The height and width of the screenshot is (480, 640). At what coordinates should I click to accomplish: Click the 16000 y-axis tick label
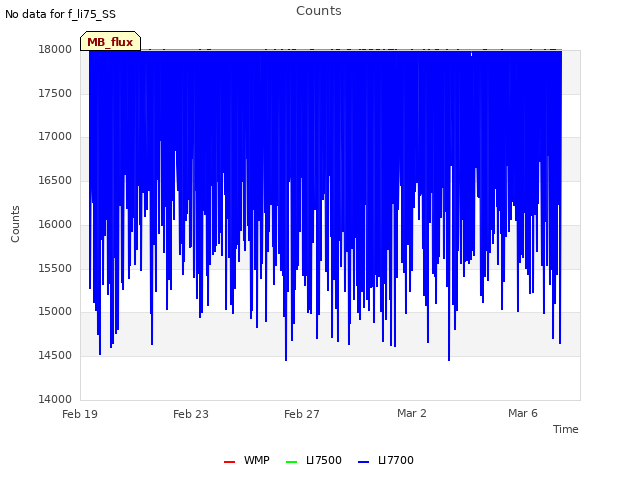pyautogui.click(x=55, y=224)
